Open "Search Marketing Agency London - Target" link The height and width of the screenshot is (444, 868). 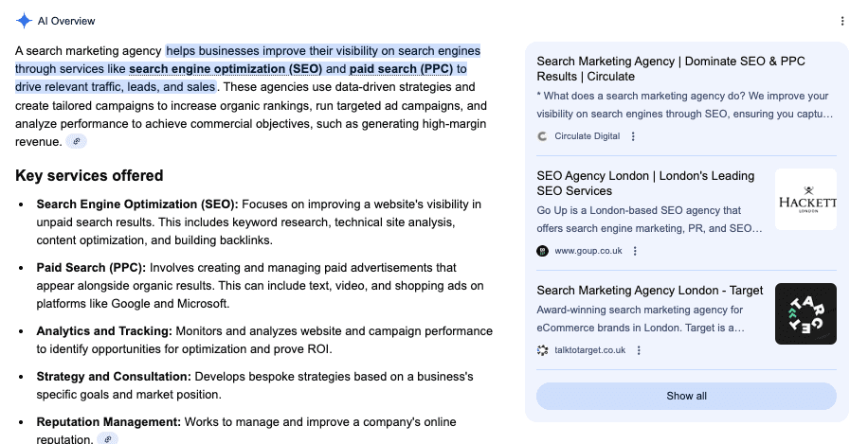(650, 291)
